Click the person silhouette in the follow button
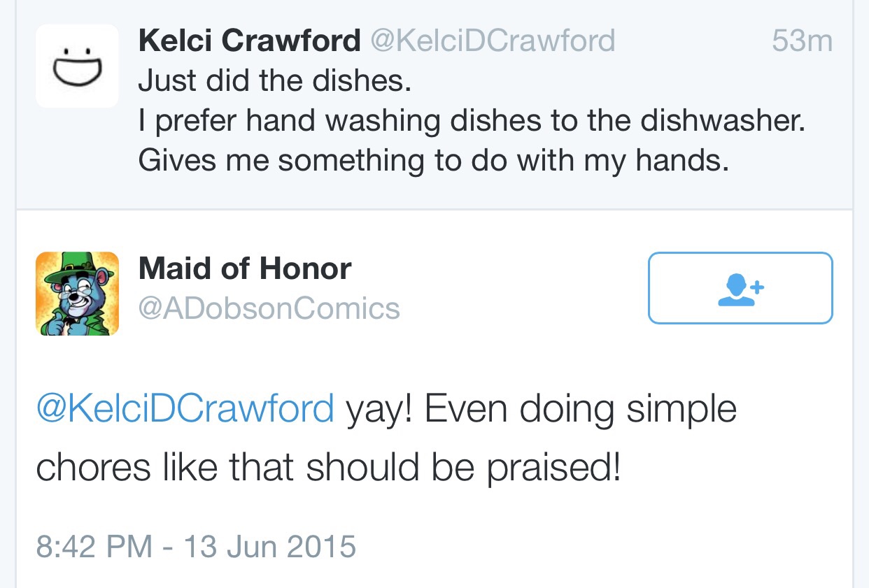Screen dimensions: 869x588 tap(736, 291)
